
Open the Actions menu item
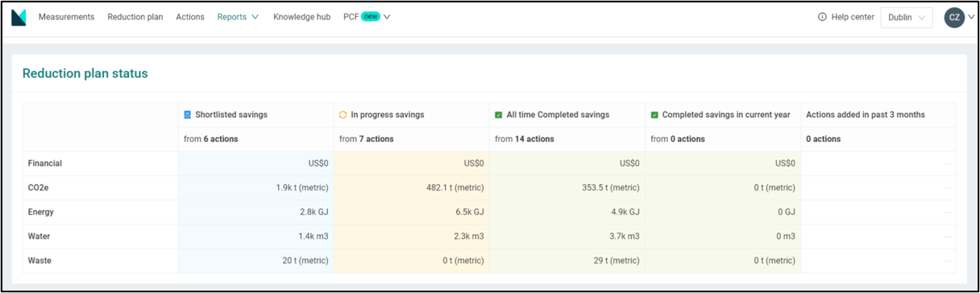coord(190,17)
